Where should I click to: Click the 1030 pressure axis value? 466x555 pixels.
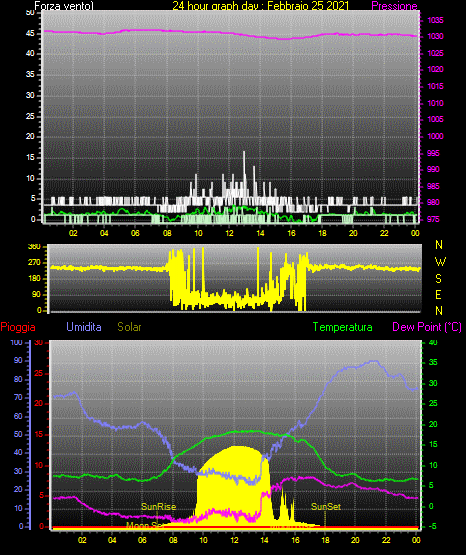(x=435, y=36)
